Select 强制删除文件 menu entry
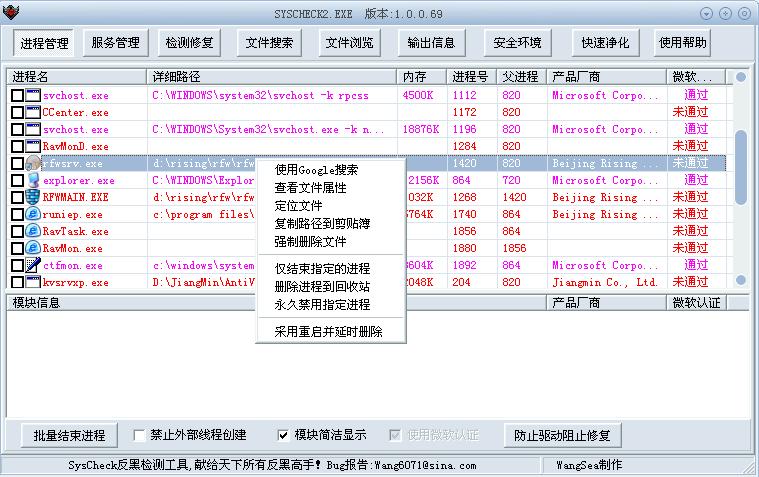 331,242
